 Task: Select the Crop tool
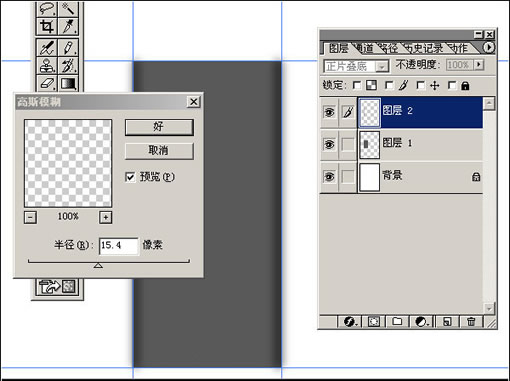pos(47,26)
